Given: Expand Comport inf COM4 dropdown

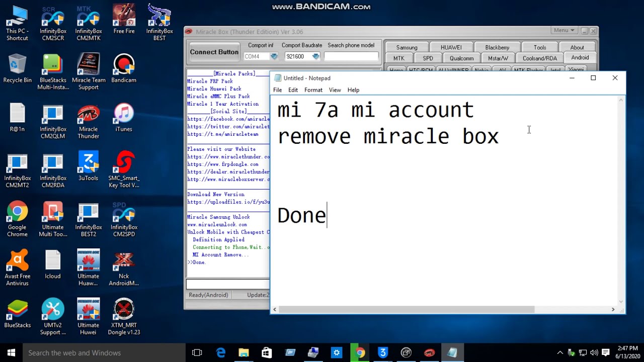Looking at the screenshot, I should click(274, 56).
